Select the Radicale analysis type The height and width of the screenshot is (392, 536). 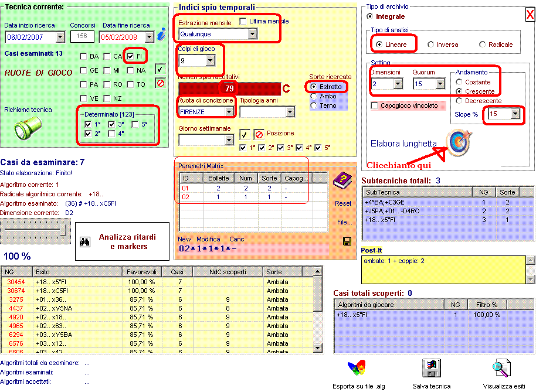click(482, 45)
